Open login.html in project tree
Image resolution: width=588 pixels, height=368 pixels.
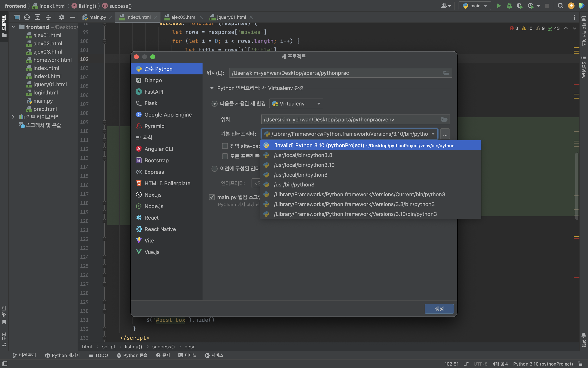46,92
